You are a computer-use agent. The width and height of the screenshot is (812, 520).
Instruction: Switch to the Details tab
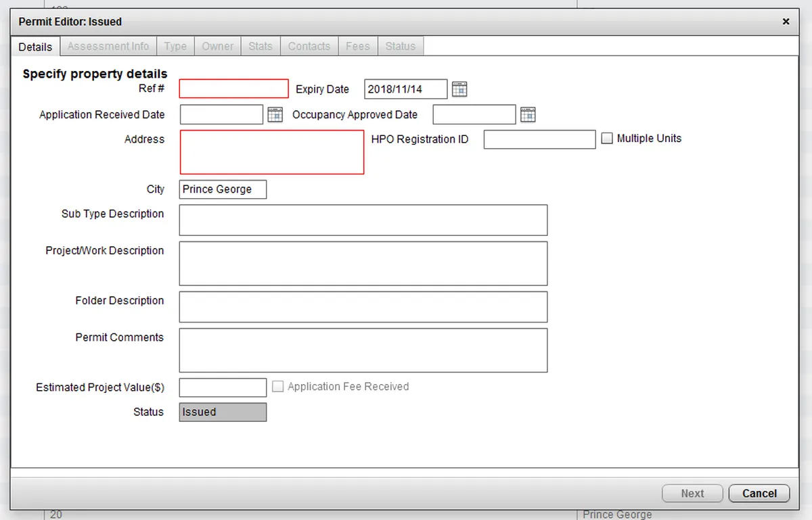tap(35, 47)
